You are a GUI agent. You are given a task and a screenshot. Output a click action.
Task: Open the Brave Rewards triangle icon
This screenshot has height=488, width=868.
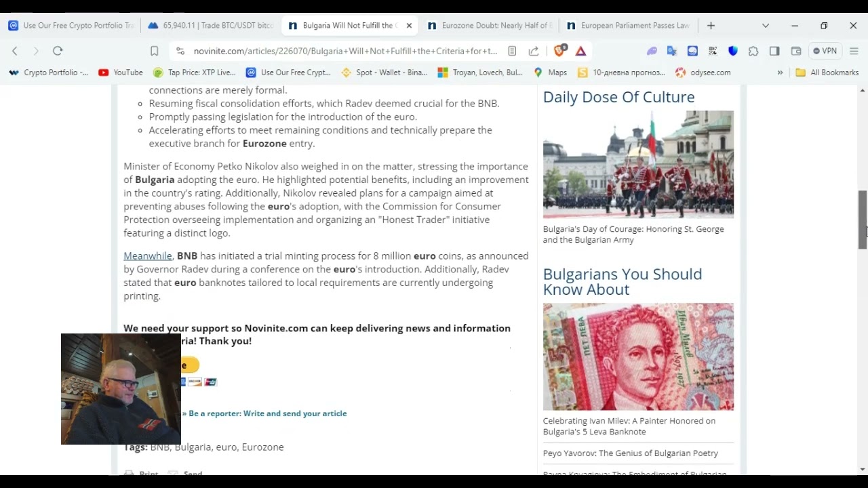pyautogui.click(x=580, y=51)
